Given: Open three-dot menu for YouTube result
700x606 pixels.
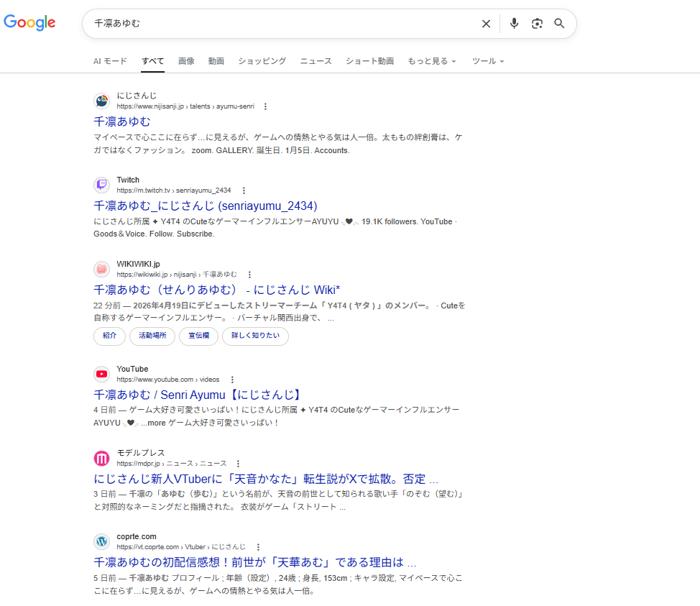Looking at the screenshot, I should click(x=232, y=380).
